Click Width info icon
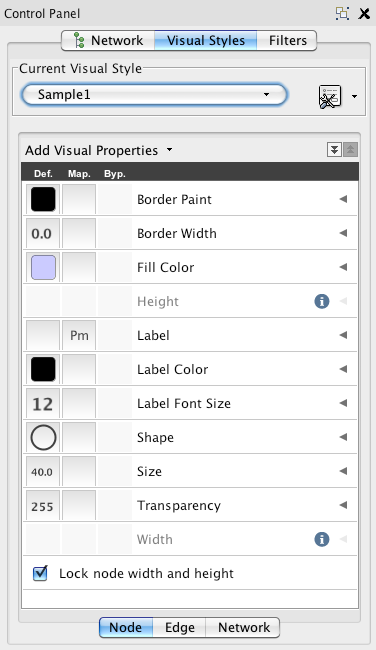The width and height of the screenshot is (376, 650). coord(322,539)
